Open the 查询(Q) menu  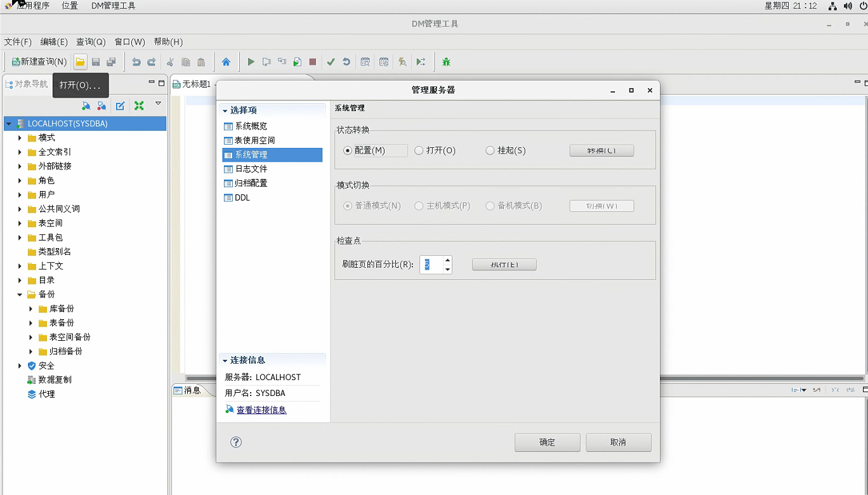[x=89, y=42]
